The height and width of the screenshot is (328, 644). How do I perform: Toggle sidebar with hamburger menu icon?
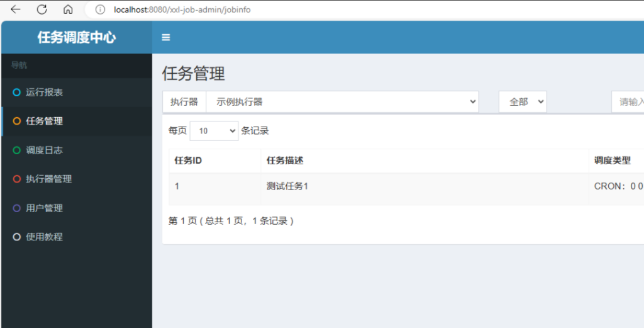tap(166, 37)
